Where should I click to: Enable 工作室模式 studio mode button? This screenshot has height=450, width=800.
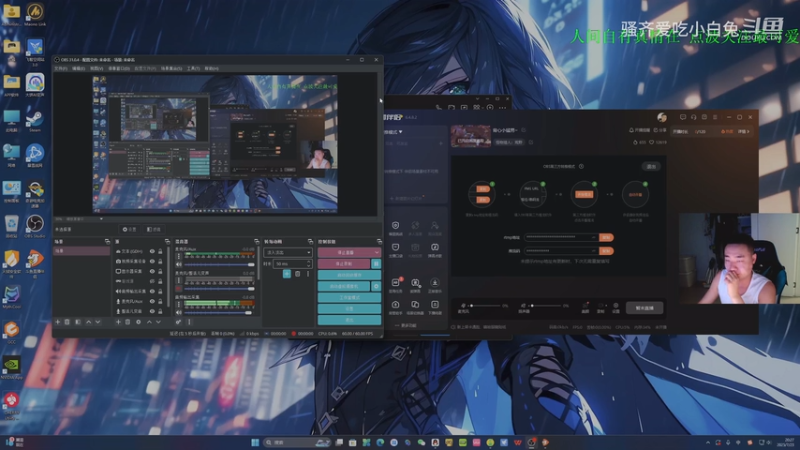coord(349,297)
